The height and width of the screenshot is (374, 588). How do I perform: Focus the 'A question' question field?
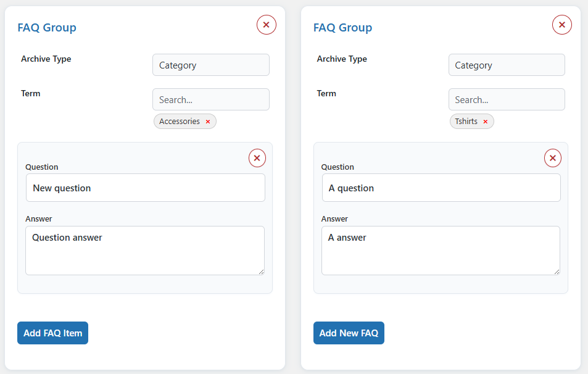coord(441,188)
